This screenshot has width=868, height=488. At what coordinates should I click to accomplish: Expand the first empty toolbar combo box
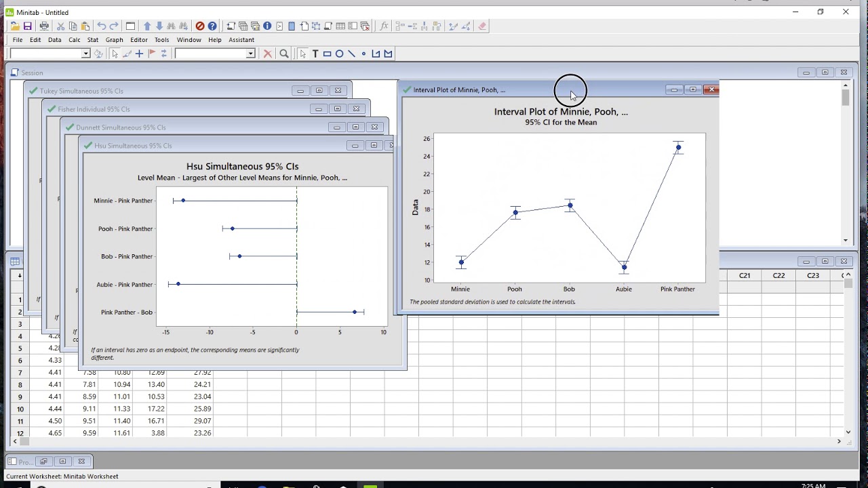[85, 54]
